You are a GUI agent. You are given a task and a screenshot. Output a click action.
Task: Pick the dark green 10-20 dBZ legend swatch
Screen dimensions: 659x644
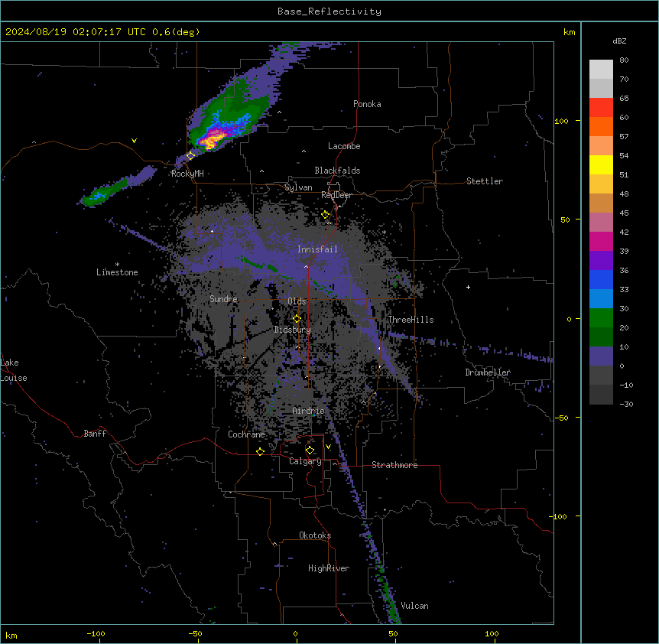click(x=601, y=337)
